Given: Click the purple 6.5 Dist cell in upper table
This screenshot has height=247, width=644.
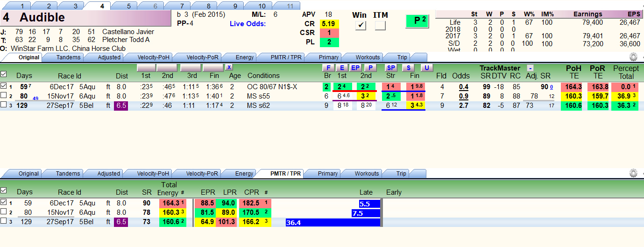Looking at the screenshot, I should (121, 106).
